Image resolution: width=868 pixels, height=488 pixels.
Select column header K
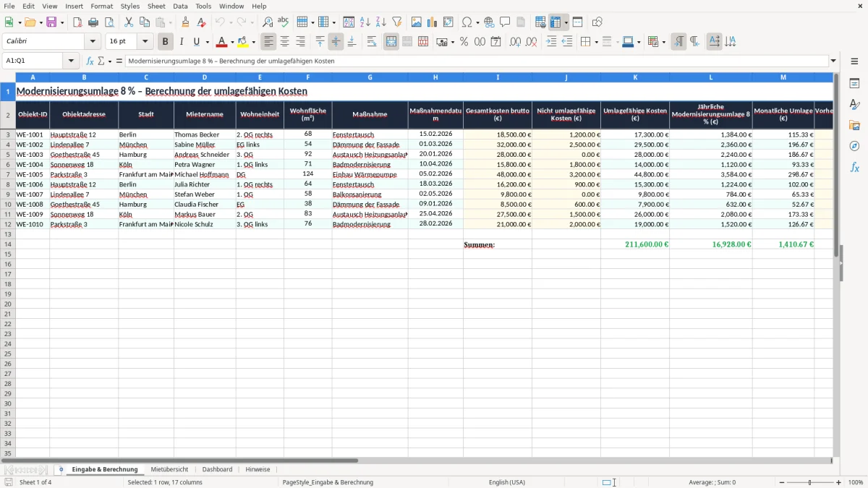point(635,77)
